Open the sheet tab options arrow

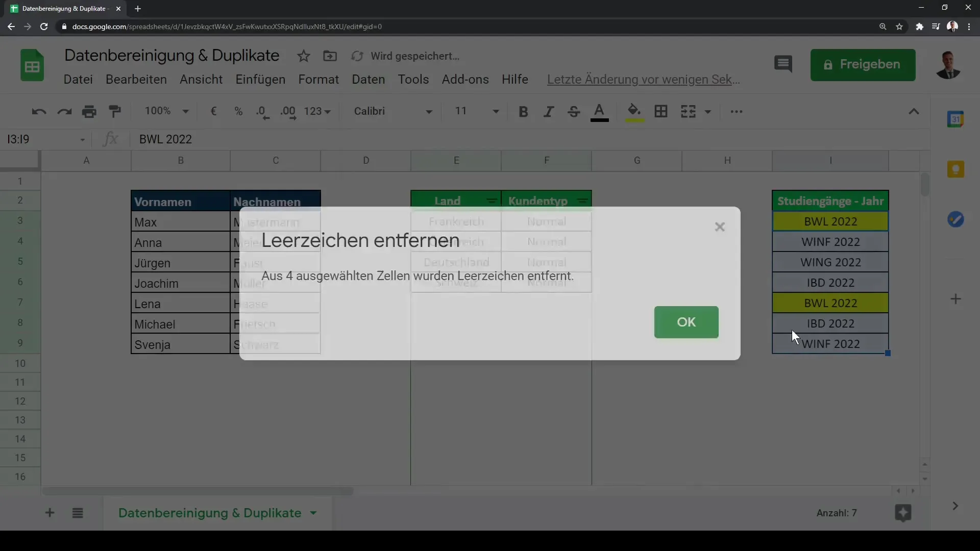click(x=313, y=513)
